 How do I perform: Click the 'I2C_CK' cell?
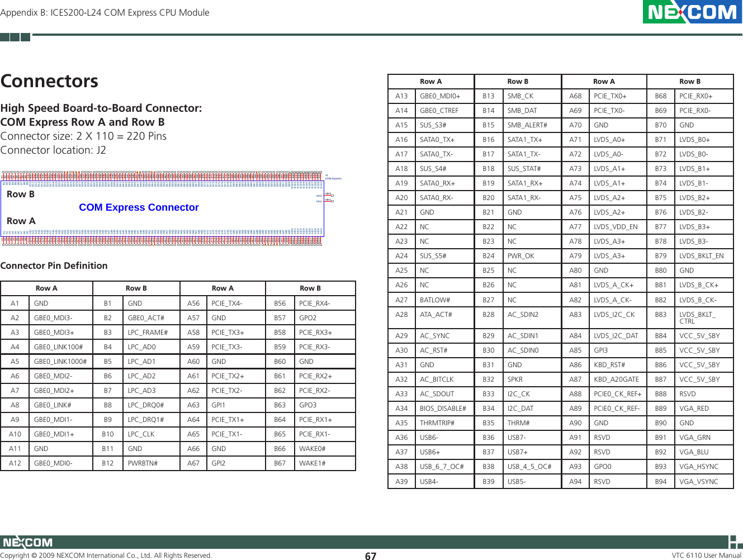pos(532,393)
